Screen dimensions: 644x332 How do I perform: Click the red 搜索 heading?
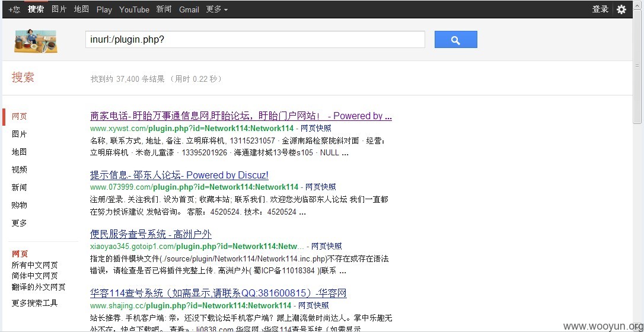23,77
